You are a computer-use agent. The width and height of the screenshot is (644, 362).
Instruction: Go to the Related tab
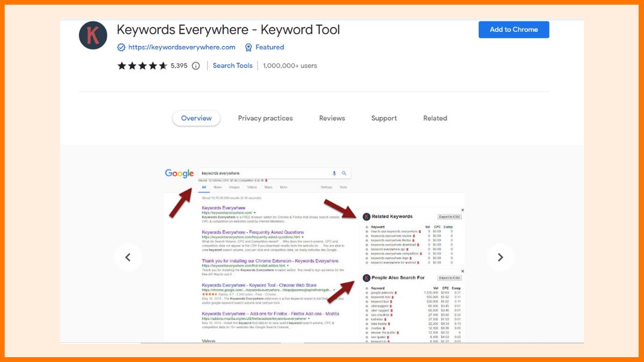[435, 119]
